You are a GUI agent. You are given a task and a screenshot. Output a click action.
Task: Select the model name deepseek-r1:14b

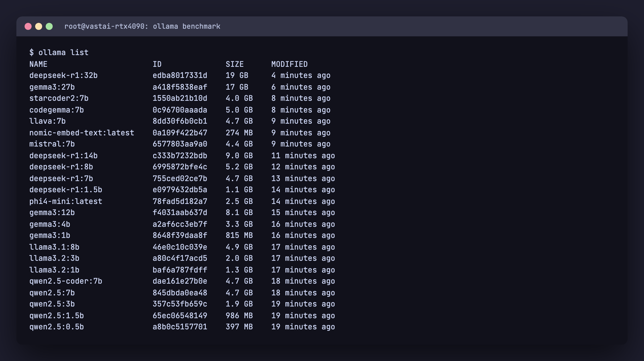(x=64, y=156)
